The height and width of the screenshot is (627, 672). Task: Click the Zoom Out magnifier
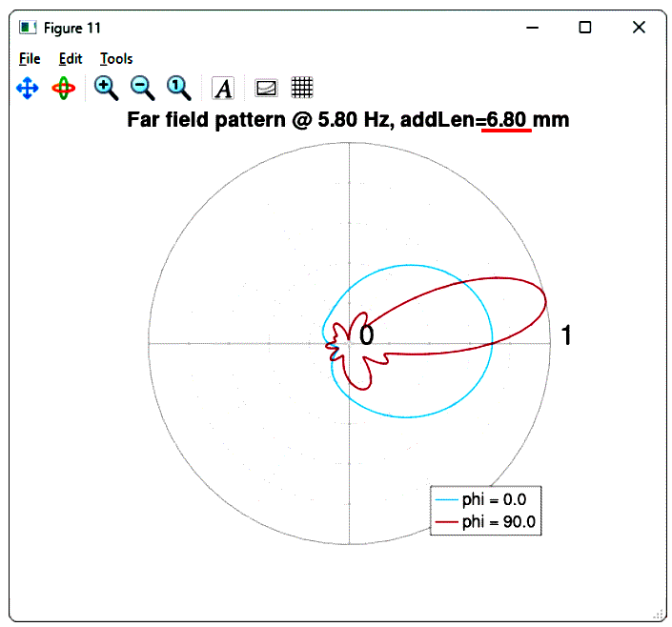click(x=142, y=88)
